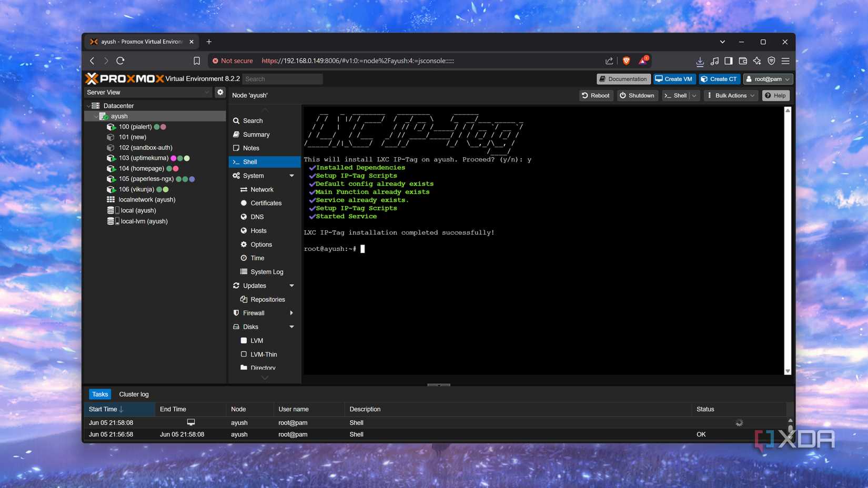Open the DNS configuration page
This screenshot has height=488, width=868.
(256, 217)
